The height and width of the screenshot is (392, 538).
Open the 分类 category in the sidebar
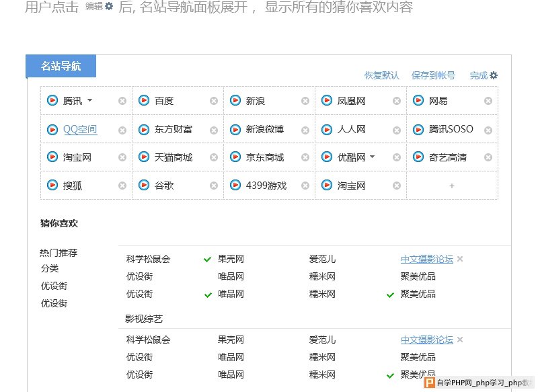pos(50,268)
